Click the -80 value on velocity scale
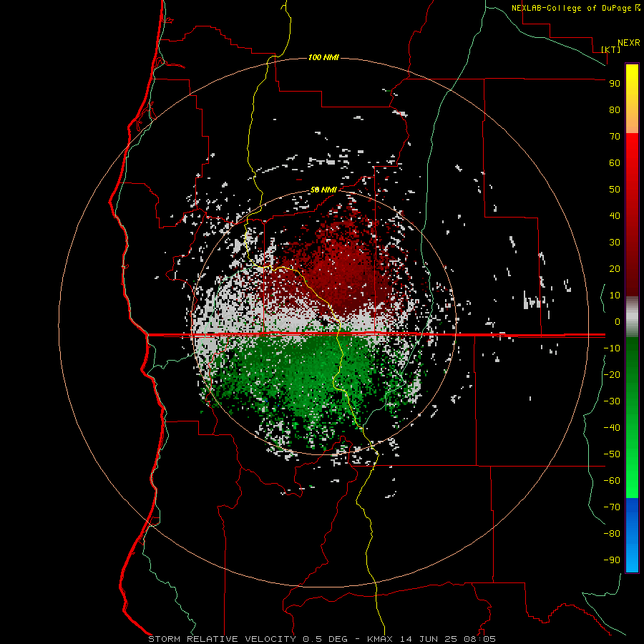 (612, 534)
